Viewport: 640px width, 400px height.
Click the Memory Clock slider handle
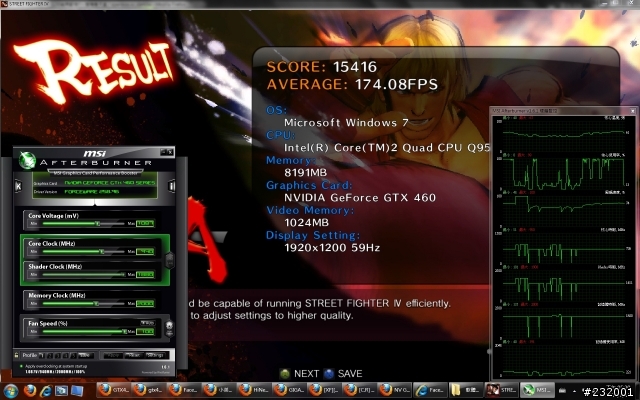coord(97,303)
